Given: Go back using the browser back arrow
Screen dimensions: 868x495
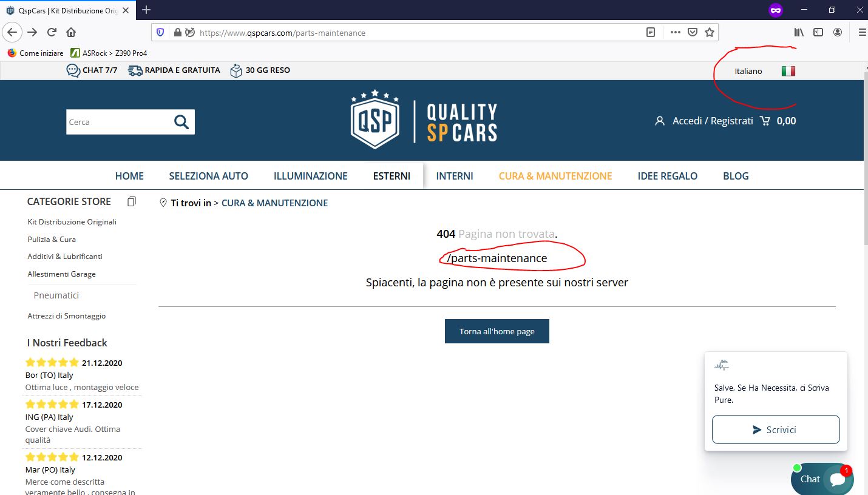Looking at the screenshot, I should (x=12, y=32).
